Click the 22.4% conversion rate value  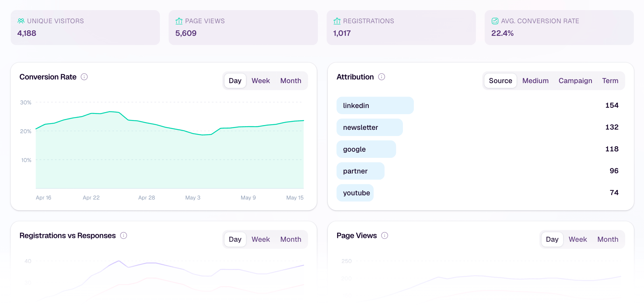(502, 33)
